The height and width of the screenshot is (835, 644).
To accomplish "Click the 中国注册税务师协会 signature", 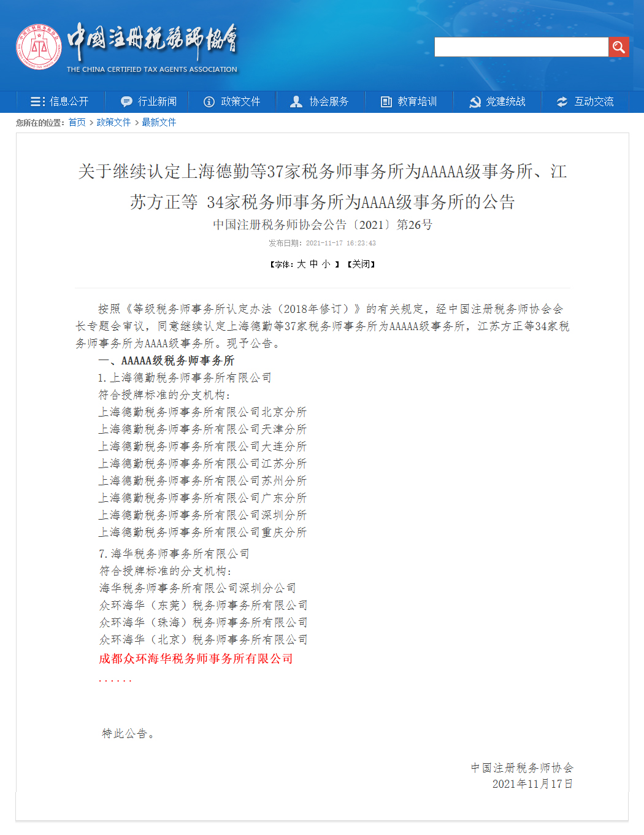I will click(x=522, y=768).
